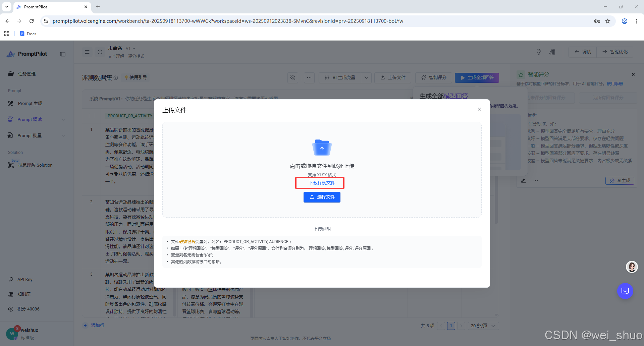Collapse the PromptPilot sidebar panel
This screenshot has width=644, height=346.
click(x=63, y=54)
